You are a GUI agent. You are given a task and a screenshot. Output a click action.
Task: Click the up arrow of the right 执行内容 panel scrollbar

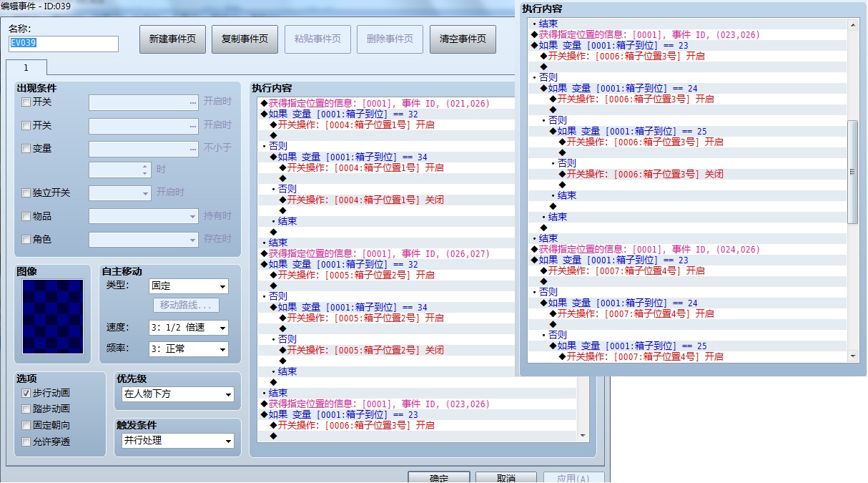pyautogui.click(x=852, y=24)
